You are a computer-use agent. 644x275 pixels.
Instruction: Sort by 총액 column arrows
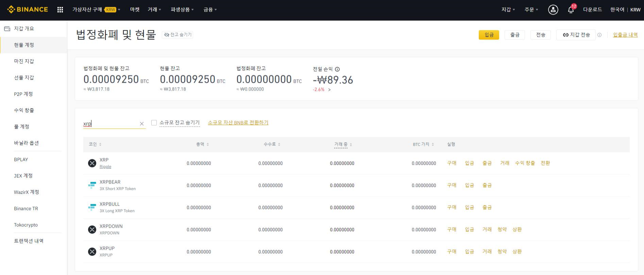208,144
